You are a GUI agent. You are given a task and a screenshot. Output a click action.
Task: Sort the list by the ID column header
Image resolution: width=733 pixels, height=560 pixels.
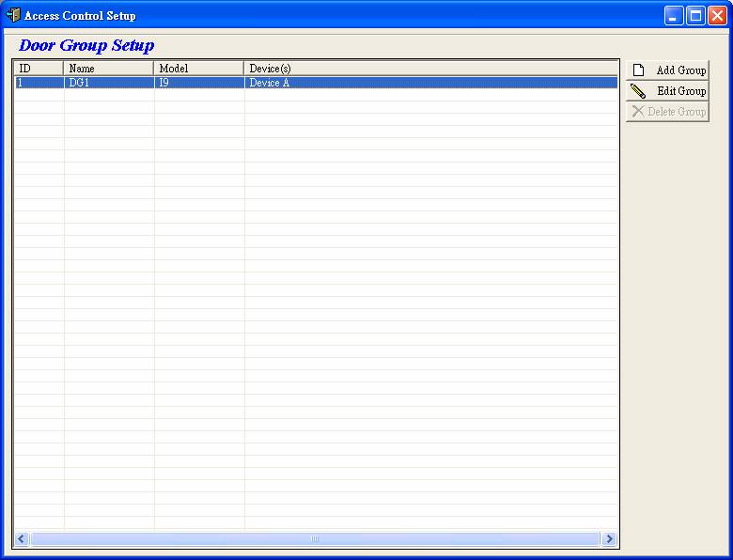39,69
